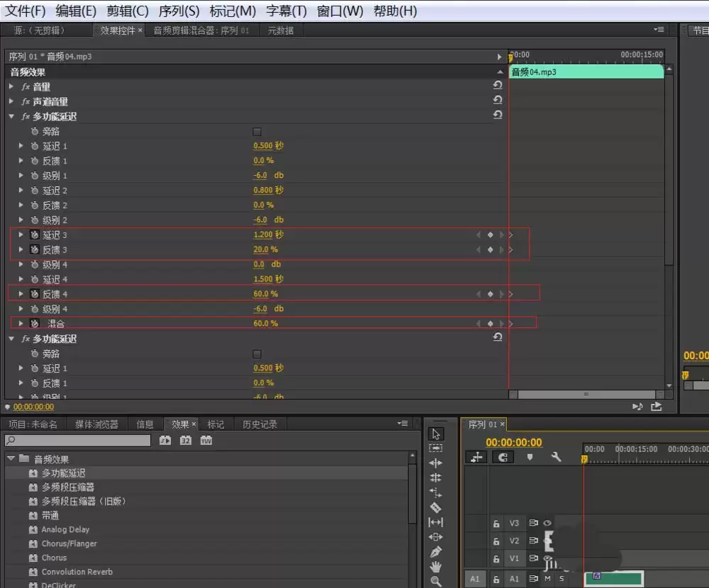709x588 pixels.
Task: Reset the 音量 effect parameters
Action: click(498, 85)
